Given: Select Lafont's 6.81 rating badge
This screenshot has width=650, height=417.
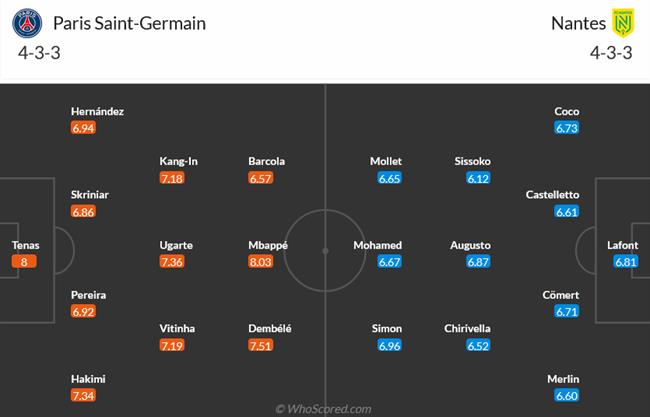Looking at the screenshot, I should pyautogui.click(x=625, y=262).
